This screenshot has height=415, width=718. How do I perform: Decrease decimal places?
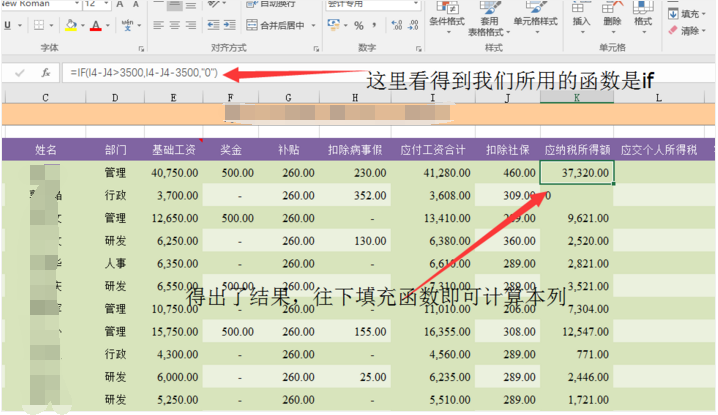pyautogui.click(x=413, y=25)
